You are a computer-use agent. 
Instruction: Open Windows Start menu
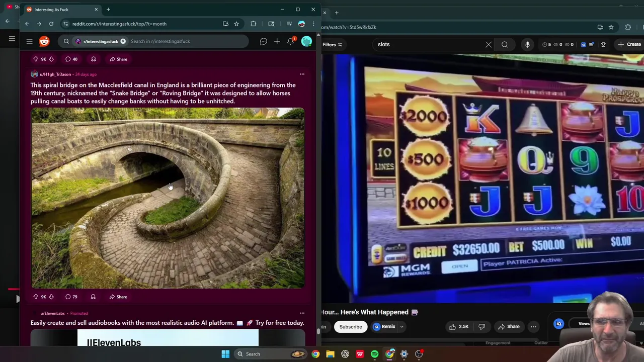point(225,354)
